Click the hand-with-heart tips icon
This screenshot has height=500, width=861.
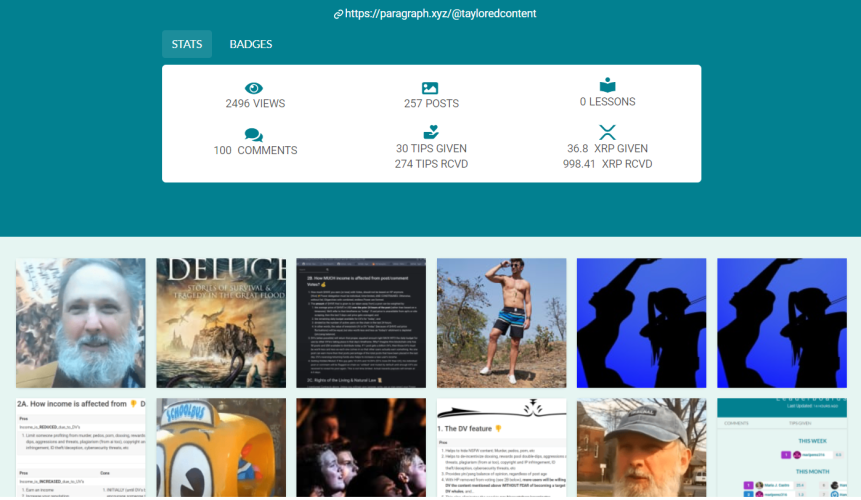(431, 132)
